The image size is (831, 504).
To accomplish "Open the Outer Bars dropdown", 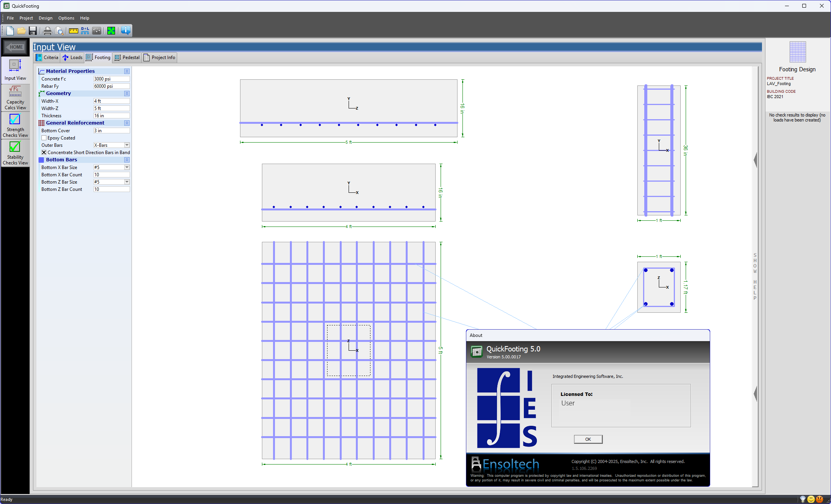I will (127, 145).
